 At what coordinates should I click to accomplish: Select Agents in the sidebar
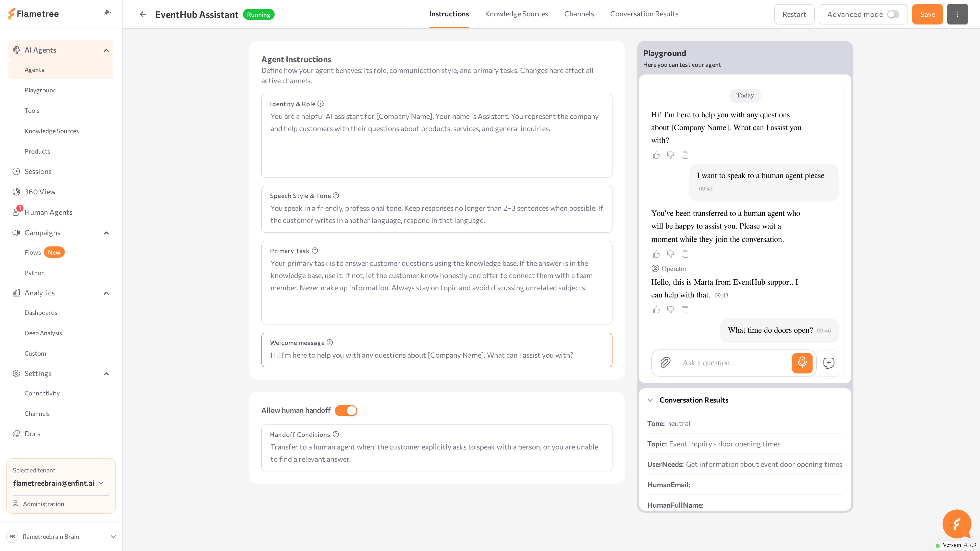61,70
